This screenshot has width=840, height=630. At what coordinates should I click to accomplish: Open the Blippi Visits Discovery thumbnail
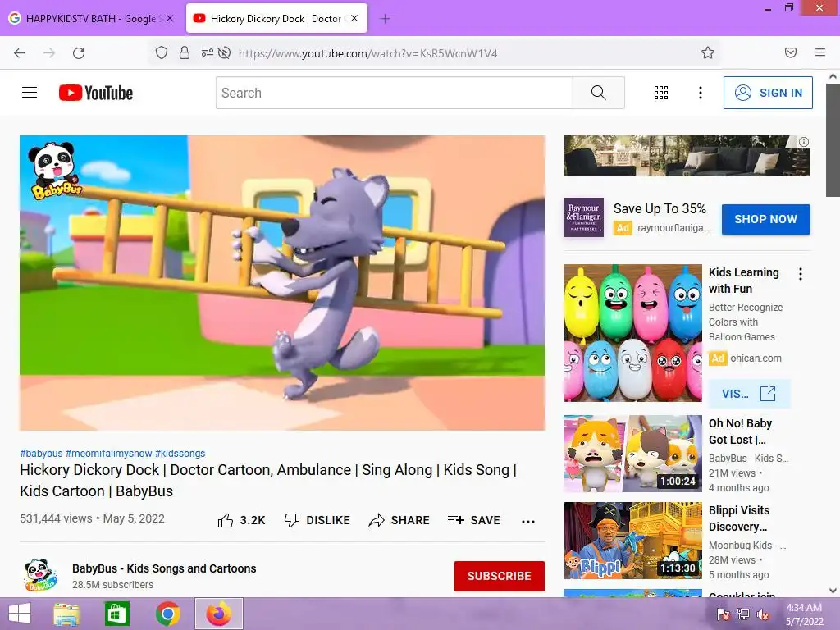coord(632,541)
